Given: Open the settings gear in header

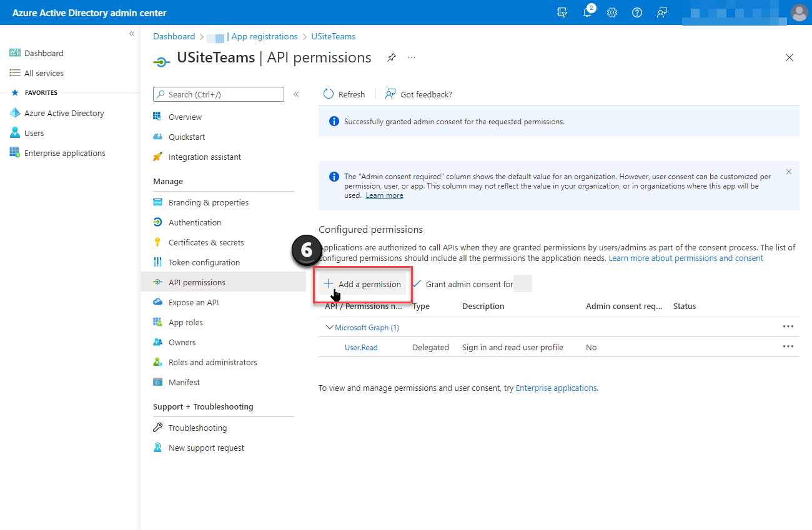Looking at the screenshot, I should [612, 12].
